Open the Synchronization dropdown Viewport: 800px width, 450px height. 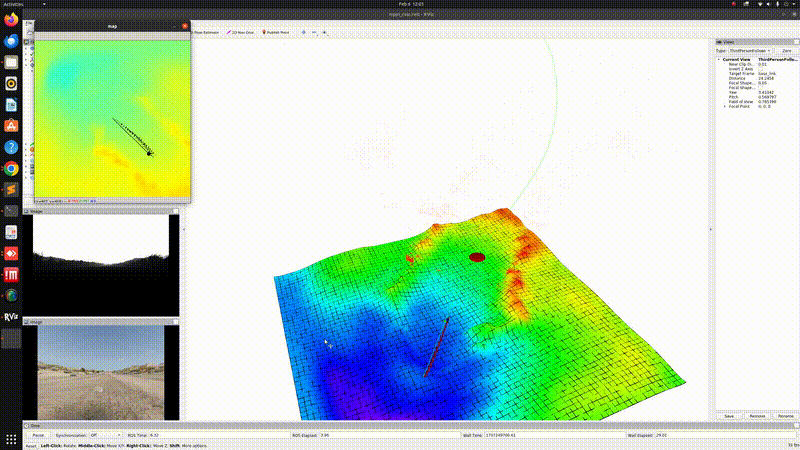tap(106, 435)
